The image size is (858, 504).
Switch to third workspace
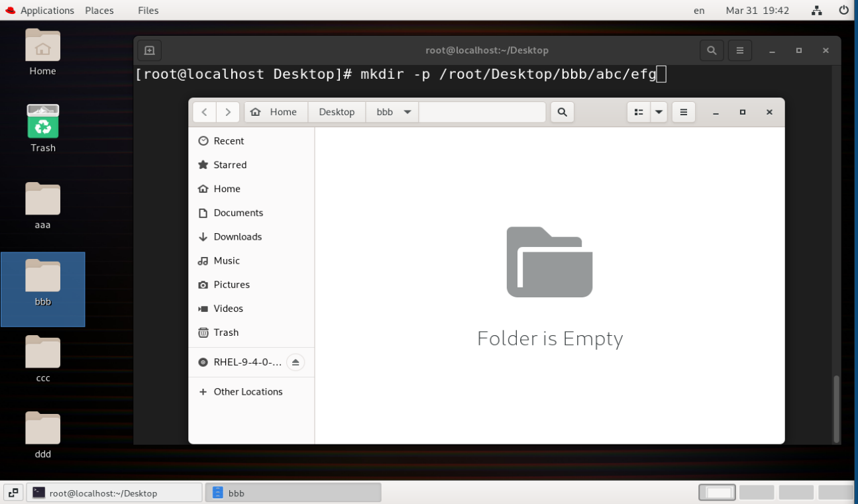[x=796, y=493]
